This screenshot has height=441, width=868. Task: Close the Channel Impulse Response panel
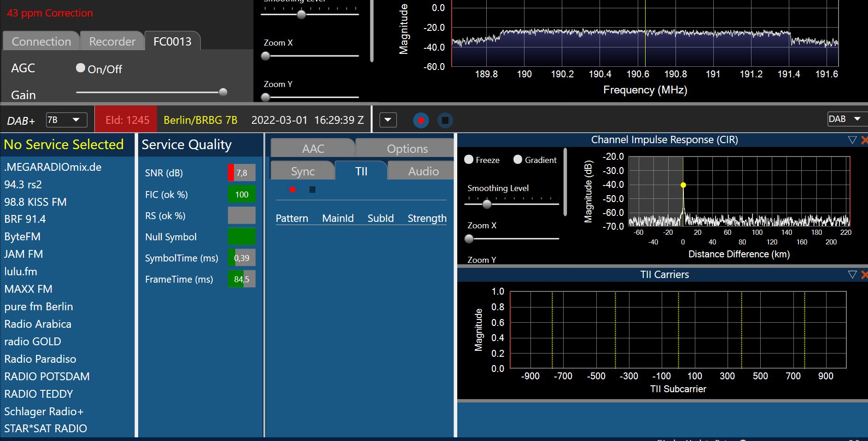coord(864,140)
